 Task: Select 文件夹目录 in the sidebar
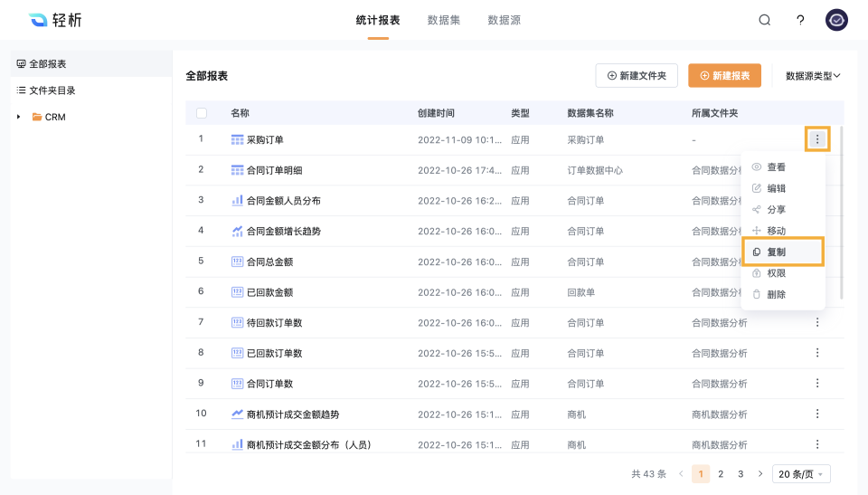[91, 90]
